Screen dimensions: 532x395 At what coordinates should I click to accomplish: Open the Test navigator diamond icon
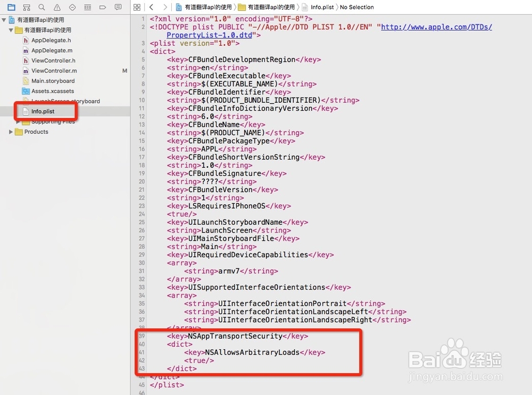(x=72, y=7)
